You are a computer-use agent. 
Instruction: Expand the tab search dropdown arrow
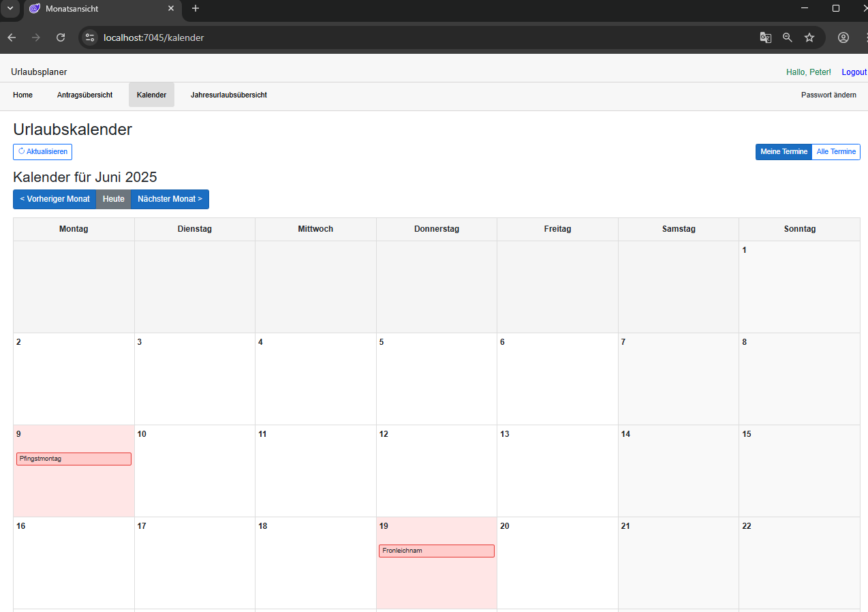tap(10, 8)
